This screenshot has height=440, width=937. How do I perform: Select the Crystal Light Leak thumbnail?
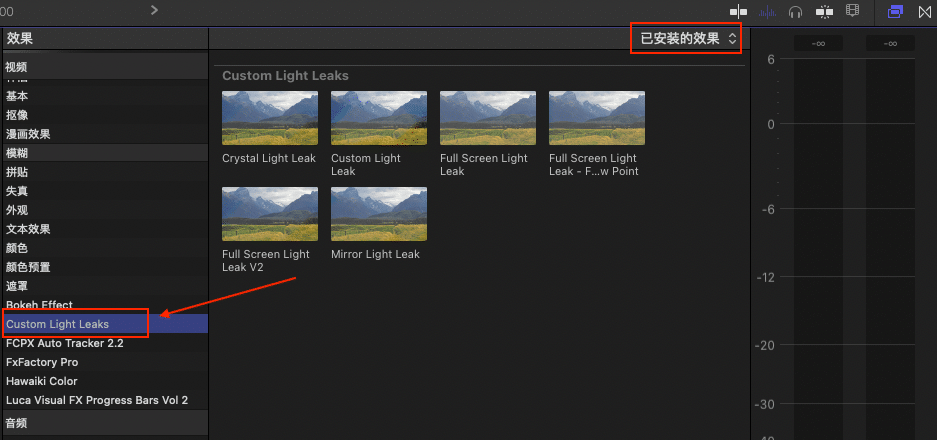tap(270, 118)
